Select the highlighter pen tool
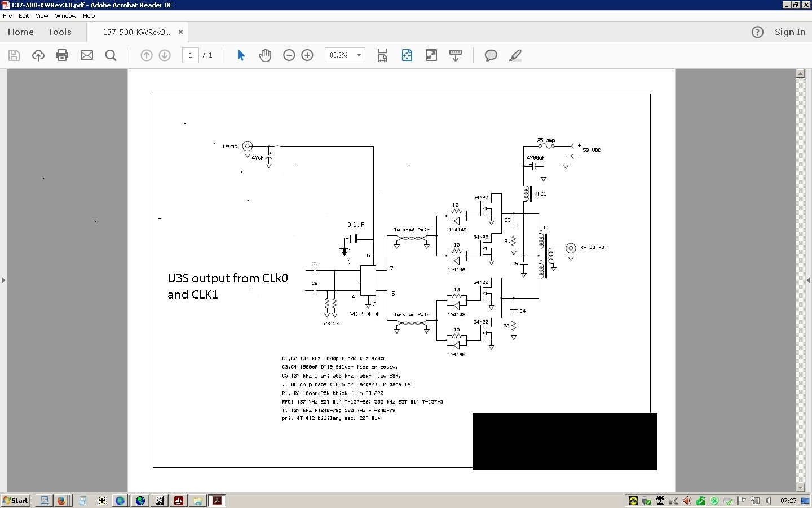The width and height of the screenshot is (812, 508). pyautogui.click(x=515, y=55)
